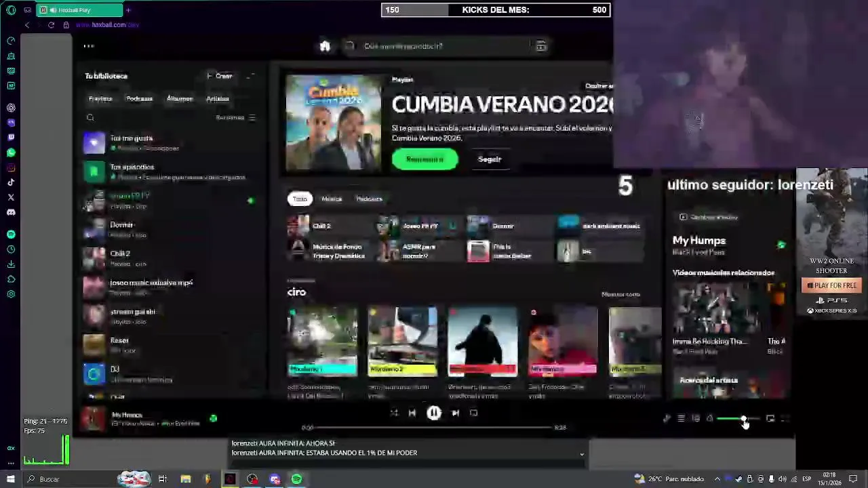Click My Humps title in now-playing bar
Viewport: 868px width, 488px height.
(127, 415)
